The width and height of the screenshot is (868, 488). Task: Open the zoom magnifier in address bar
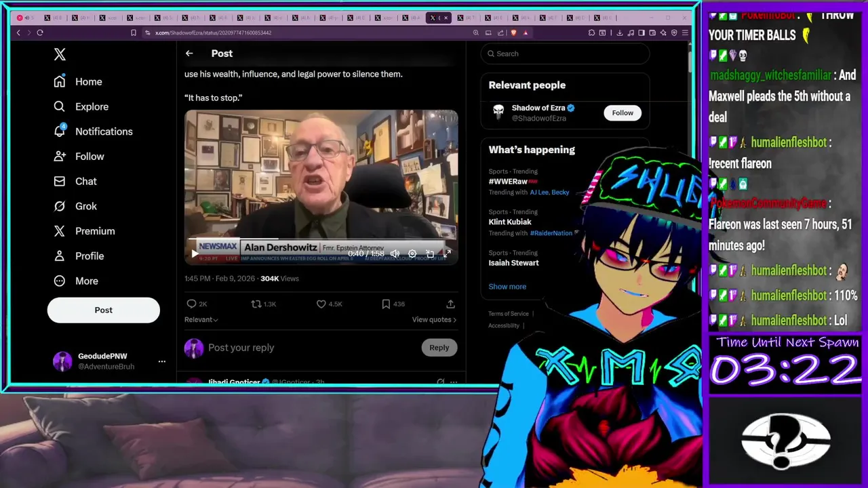(476, 33)
